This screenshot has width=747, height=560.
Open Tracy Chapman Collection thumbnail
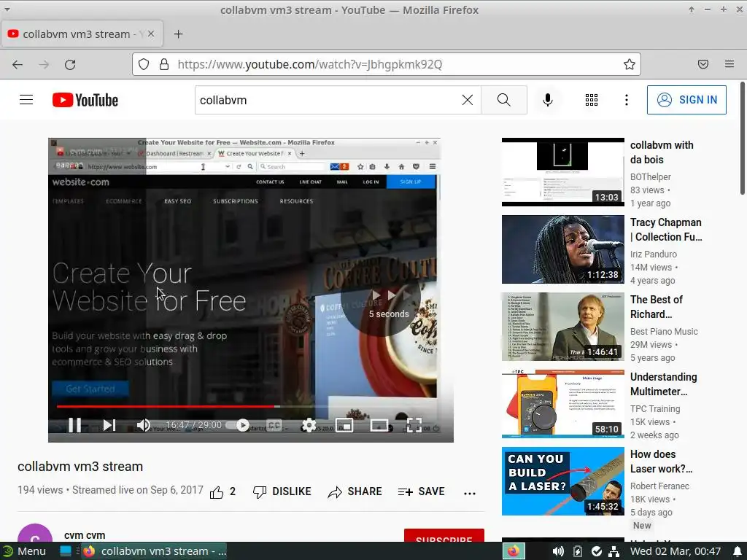(x=562, y=249)
